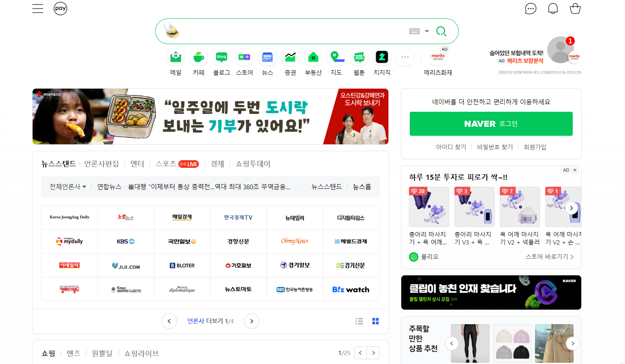This screenshot has height=364, width=625.
Task: Go to previous press page arrow
Action: [169, 321]
